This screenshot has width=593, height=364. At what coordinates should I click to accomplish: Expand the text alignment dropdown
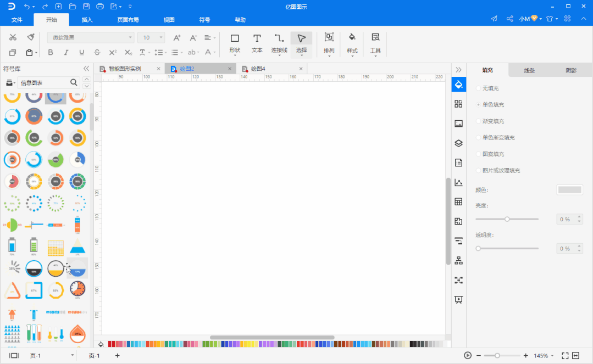click(x=214, y=38)
